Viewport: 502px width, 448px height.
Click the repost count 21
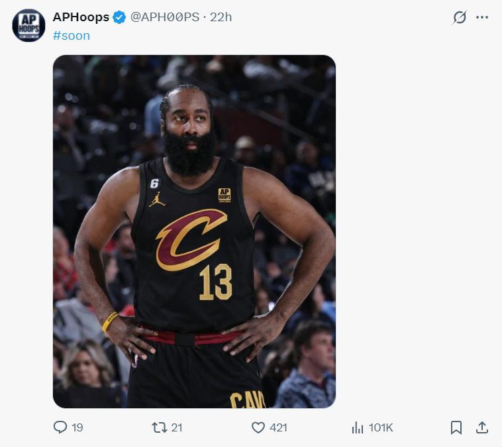[x=177, y=427]
